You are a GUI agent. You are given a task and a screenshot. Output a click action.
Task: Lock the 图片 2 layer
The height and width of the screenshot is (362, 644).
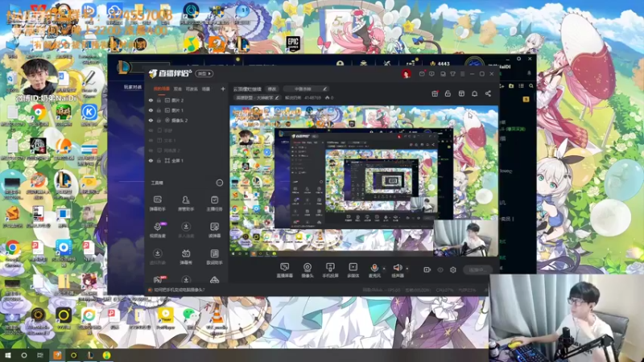coord(159,100)
